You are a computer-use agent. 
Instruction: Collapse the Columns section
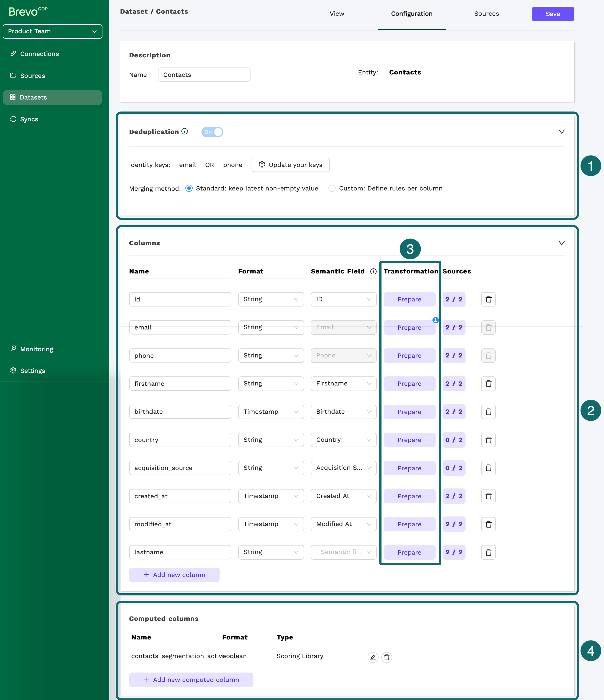click(x=561, y=242)
